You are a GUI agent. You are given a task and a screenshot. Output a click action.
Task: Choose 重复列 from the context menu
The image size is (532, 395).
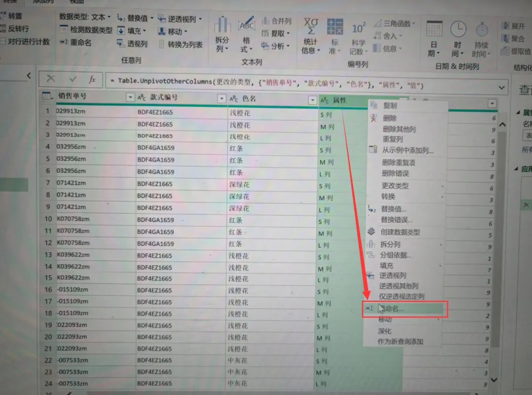[x=393, y=139]
